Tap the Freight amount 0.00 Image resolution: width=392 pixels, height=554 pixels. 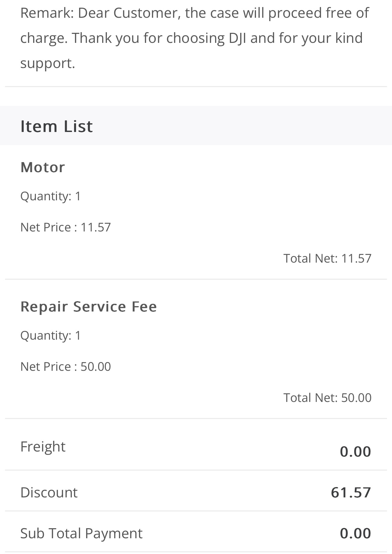[355, 452]
